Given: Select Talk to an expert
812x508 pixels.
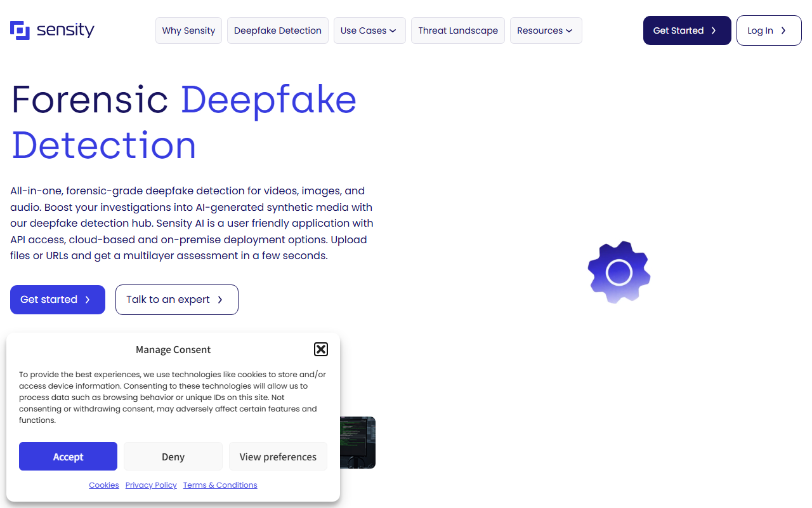Looking at the screenshot, I should pos(177,300).
